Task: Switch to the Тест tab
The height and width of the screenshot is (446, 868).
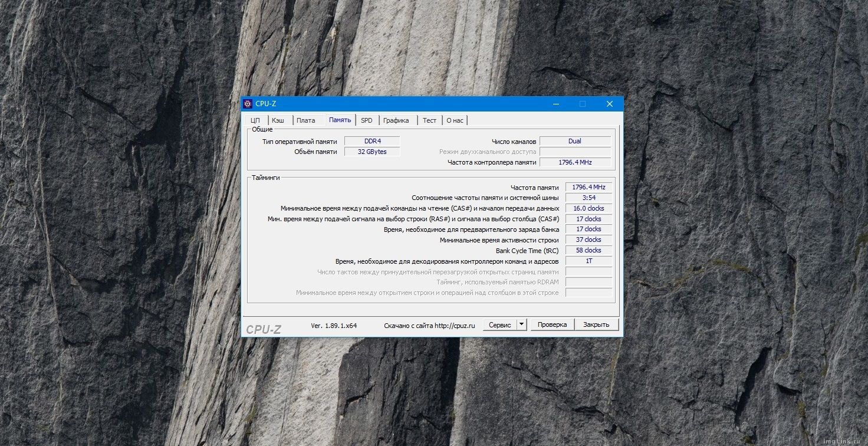Action: (x=429, y=120)
